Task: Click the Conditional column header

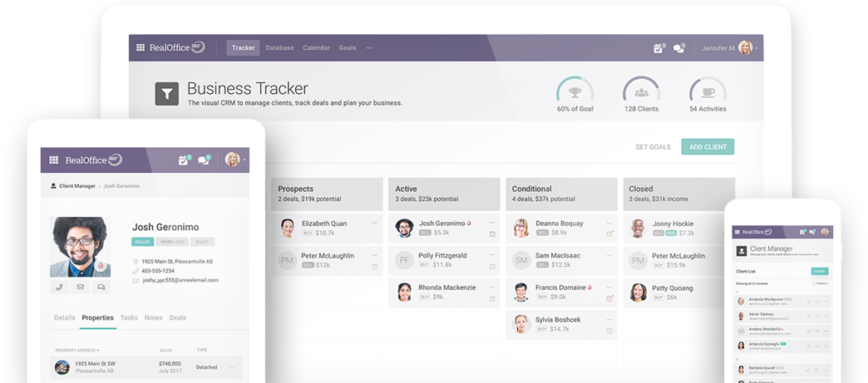Action: tap(561, 194)
